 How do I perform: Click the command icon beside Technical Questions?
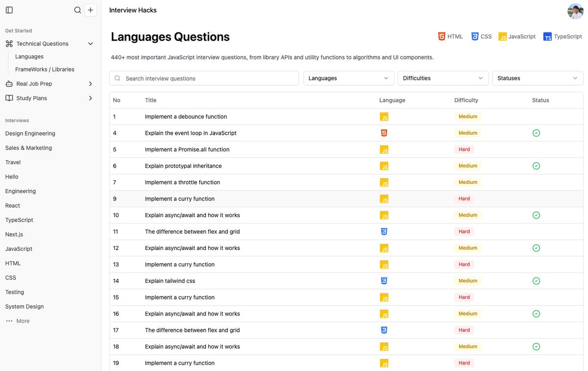(9, 44)
